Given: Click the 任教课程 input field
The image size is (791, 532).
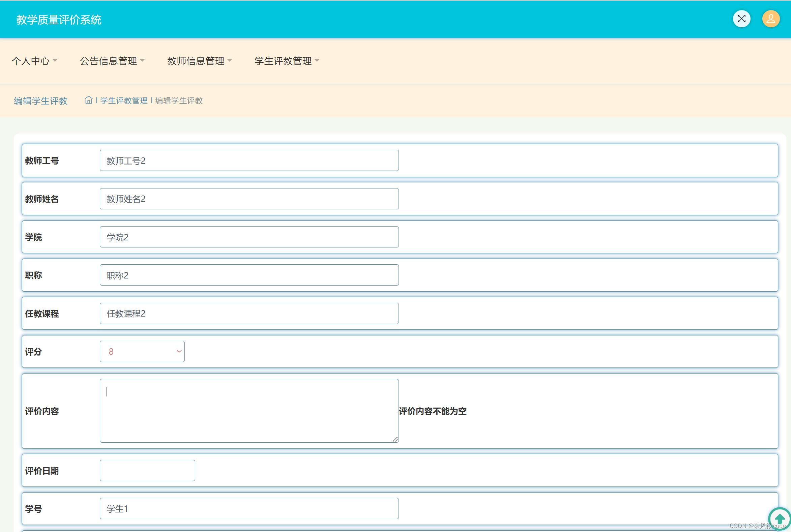Looking at the screenshot, I should tap(249, 314).
